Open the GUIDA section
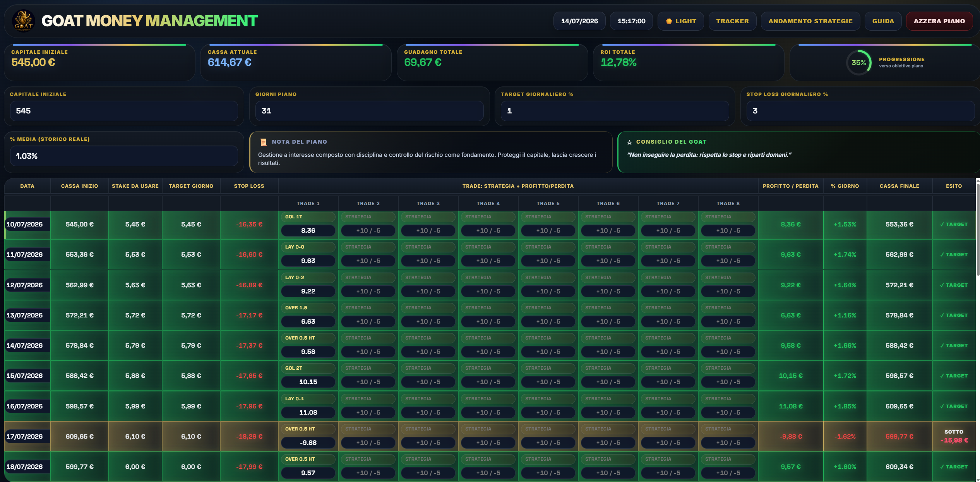 883,21
